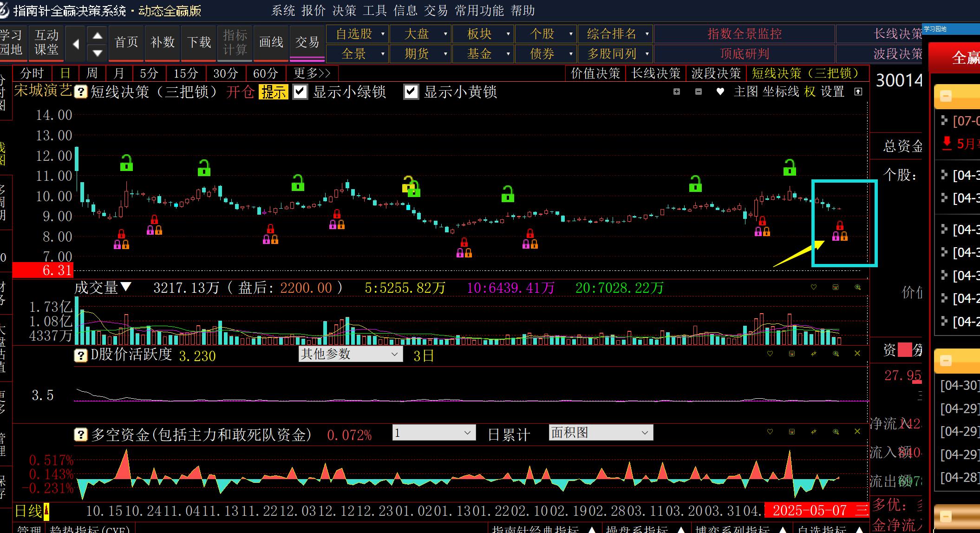Open the 工具 menu
The image size is (980, 533).
click(375, 10)
